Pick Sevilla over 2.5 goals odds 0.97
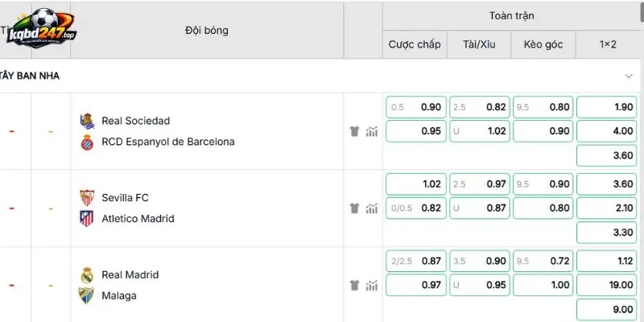This screenshot has width=644, height=322. 479,184
